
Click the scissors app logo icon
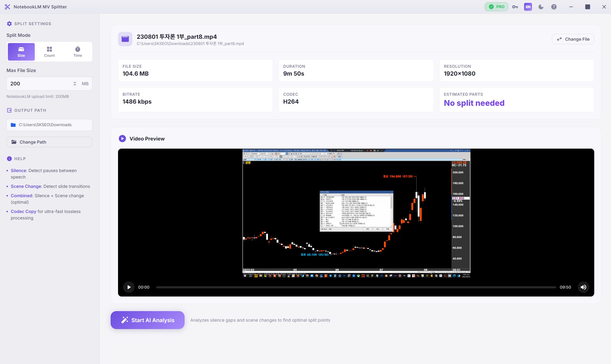7,7
